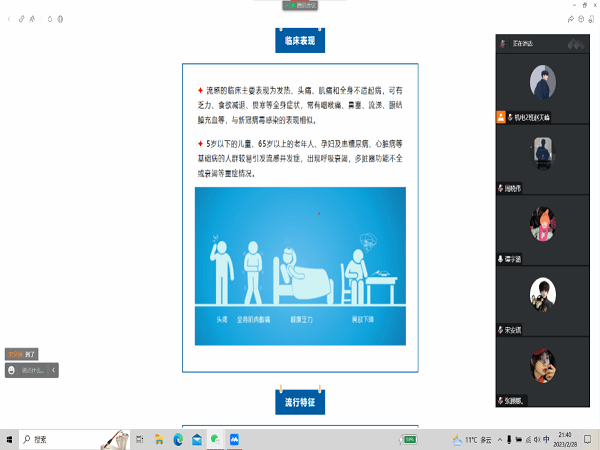Collapse the chat bar side arrow

pyautogui.click(x=54, y=370)
